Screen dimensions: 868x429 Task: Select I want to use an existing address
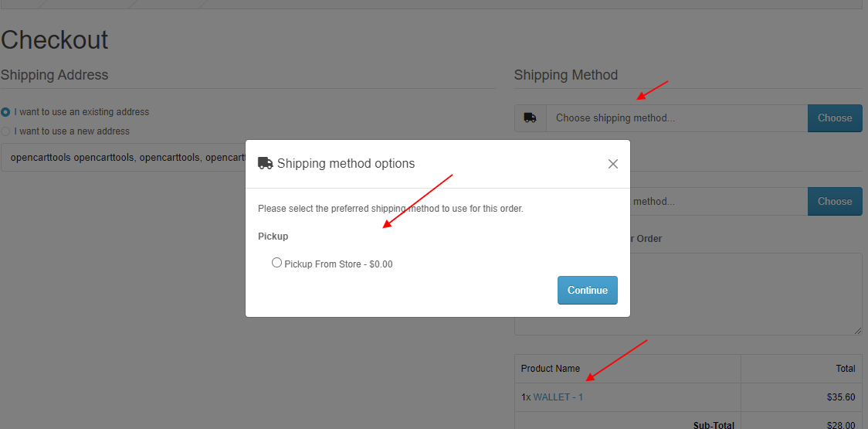pyautogui.click(x=5, y=112)
